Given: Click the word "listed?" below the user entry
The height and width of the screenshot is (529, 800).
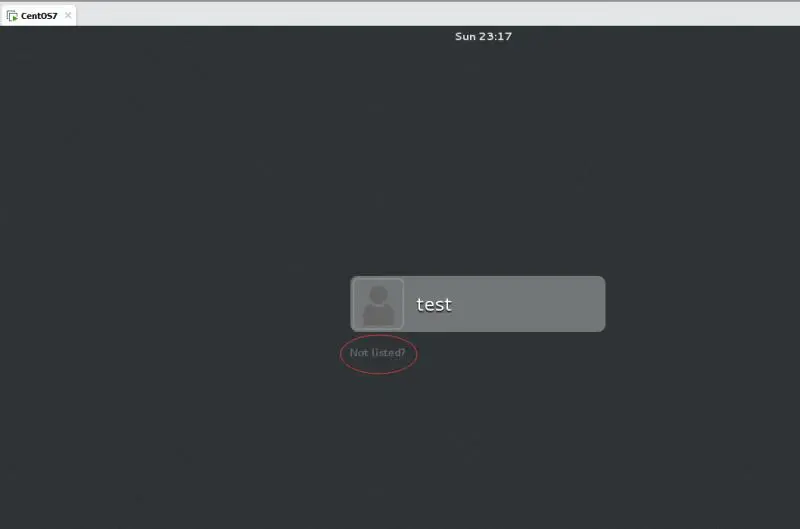Looking at the screenshot, I should (x=388, y=352).
